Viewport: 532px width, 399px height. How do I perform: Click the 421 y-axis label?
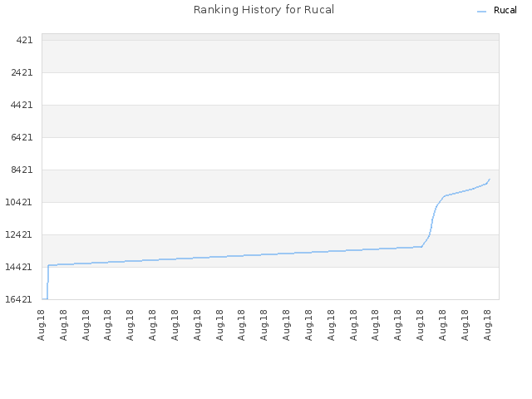point(24,40)
